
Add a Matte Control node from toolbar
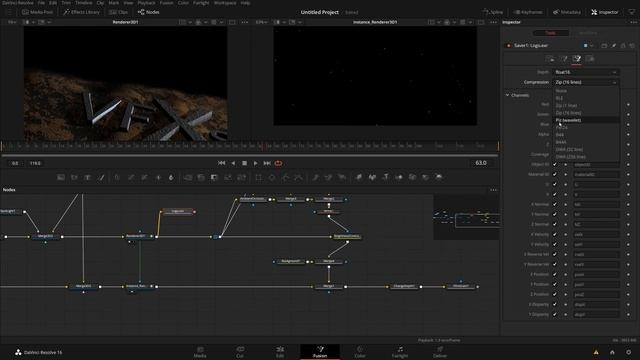(214, 177)
